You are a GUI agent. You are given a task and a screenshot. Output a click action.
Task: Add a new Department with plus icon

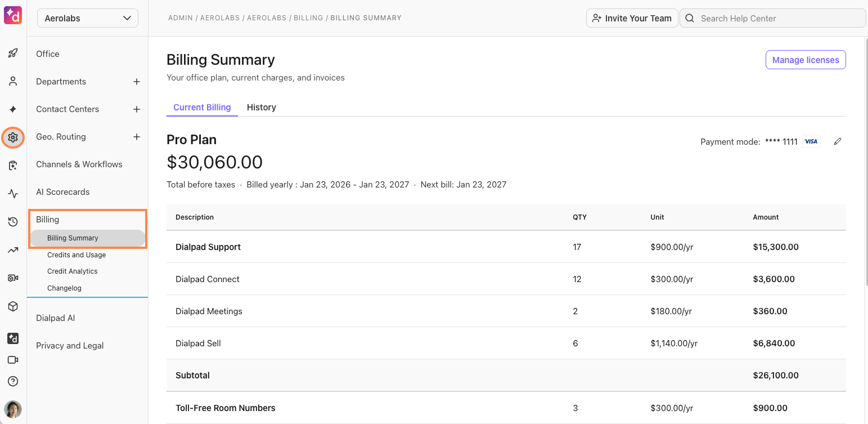coord(136,82)
